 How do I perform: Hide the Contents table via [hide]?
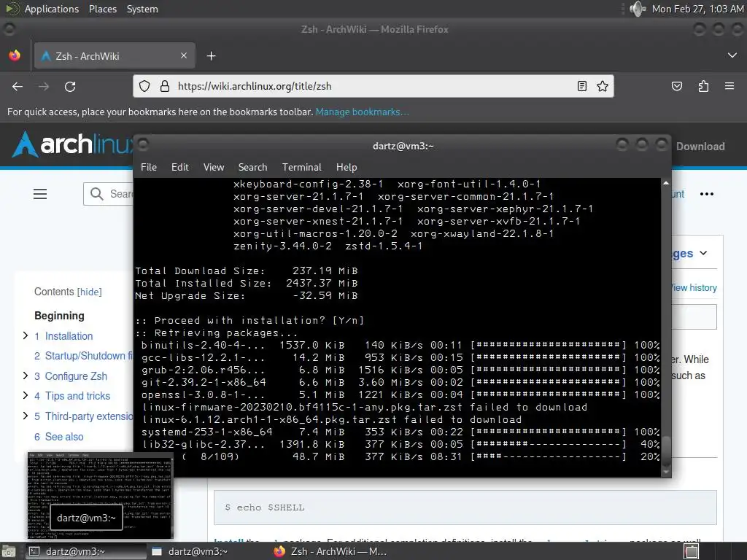(90, 292)
